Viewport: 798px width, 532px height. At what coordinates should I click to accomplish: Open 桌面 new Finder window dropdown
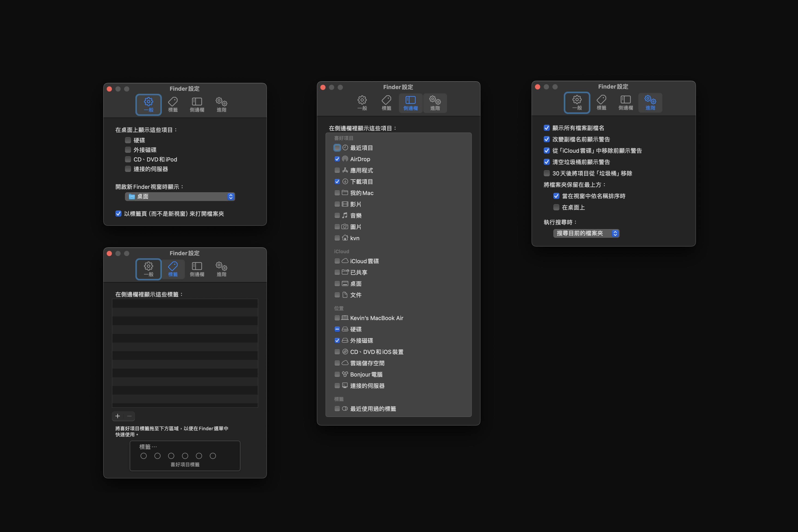(180, 196)
